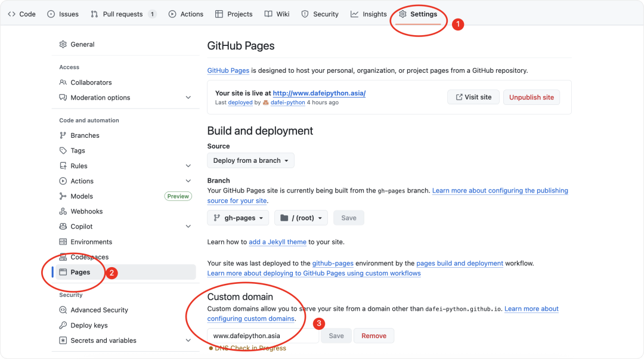Click the Visit site button
Screen dimensions: 644x359
[473, 97]
